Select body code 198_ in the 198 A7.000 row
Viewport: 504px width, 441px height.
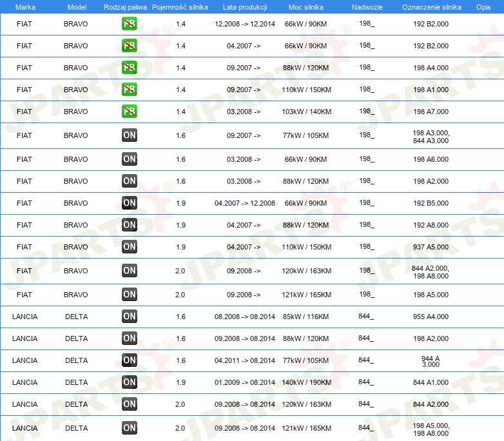click(x=367, y=111)
